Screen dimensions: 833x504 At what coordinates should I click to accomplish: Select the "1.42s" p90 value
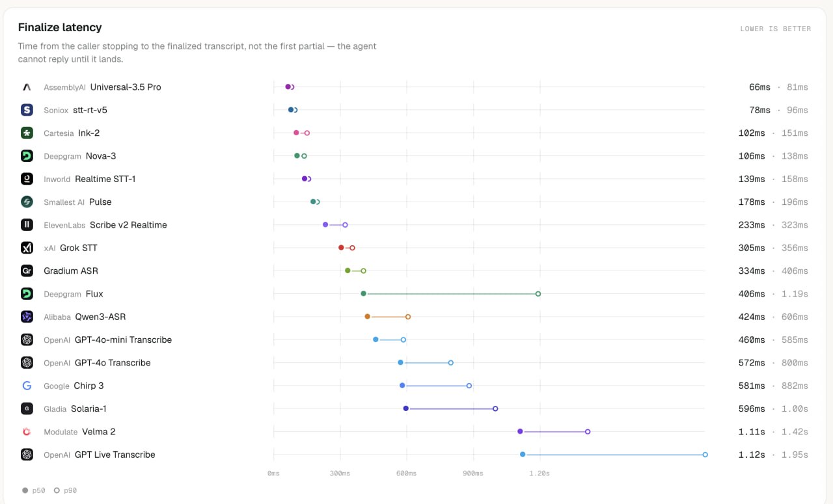(x=795, y=432)
